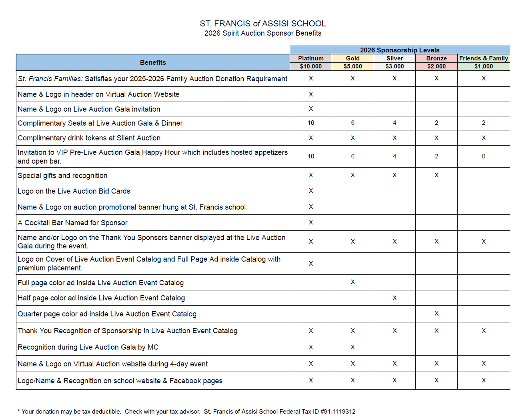Select the Bronze level header cell

[436, 58]
